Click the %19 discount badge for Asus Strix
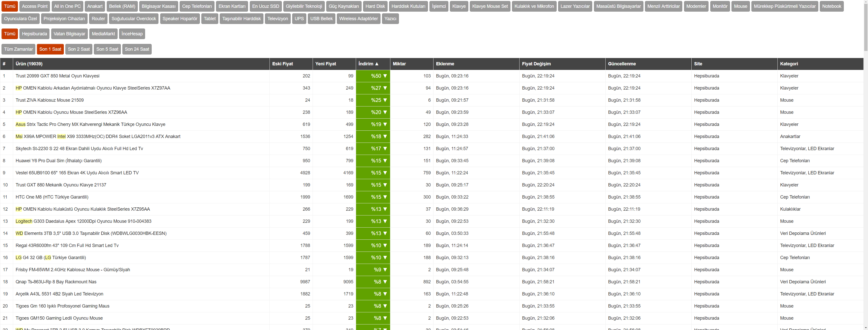 coord(373,124)
